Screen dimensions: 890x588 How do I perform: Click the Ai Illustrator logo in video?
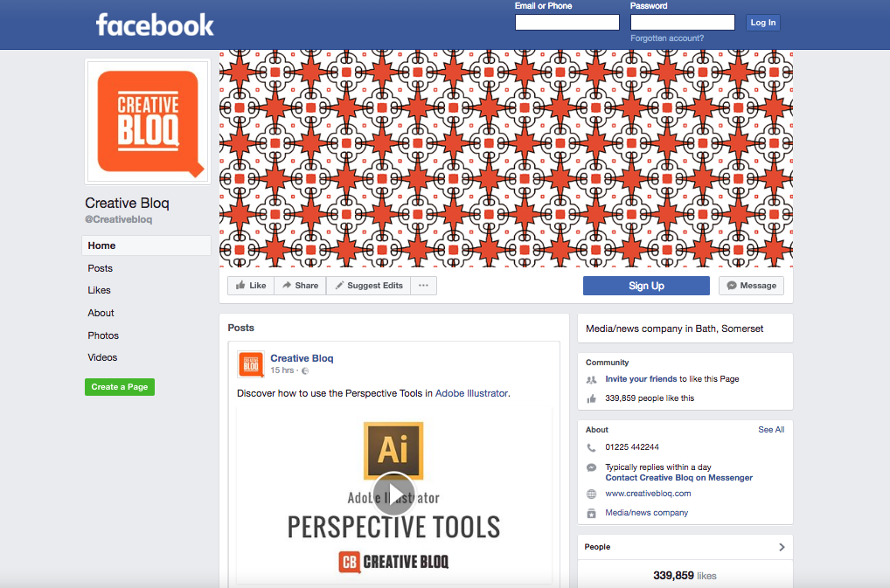click(393, 450)
